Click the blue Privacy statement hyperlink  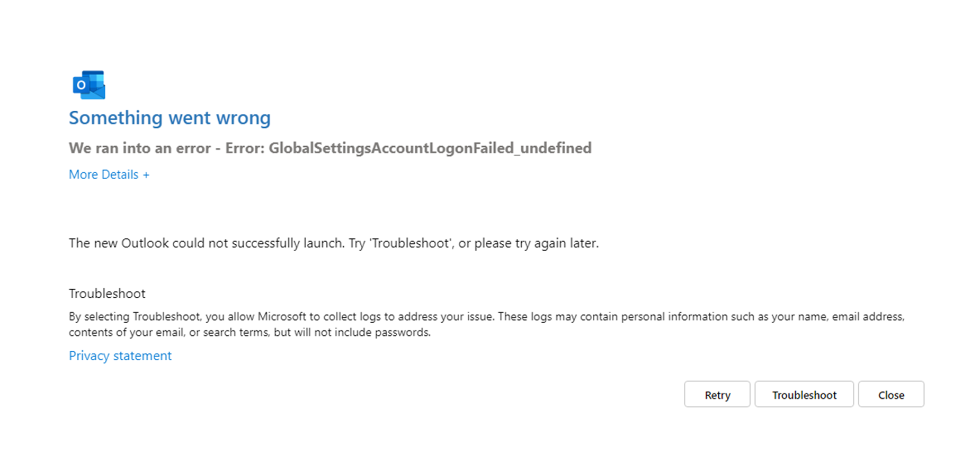pyautogui.click(x=120, y=356)
